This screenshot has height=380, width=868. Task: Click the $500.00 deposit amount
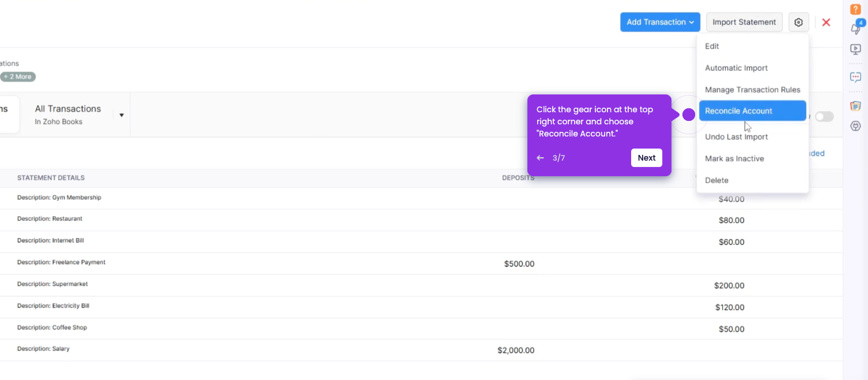coord(519,264)
